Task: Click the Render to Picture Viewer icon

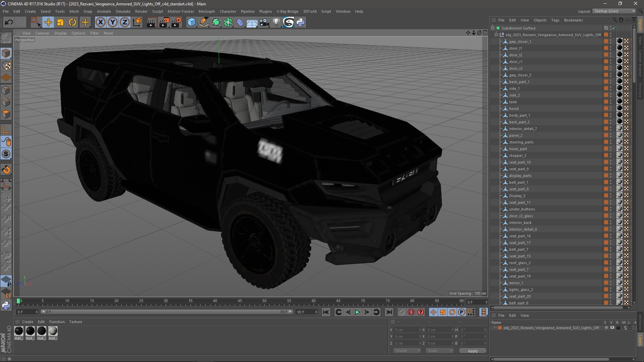Action: [164, 22]
